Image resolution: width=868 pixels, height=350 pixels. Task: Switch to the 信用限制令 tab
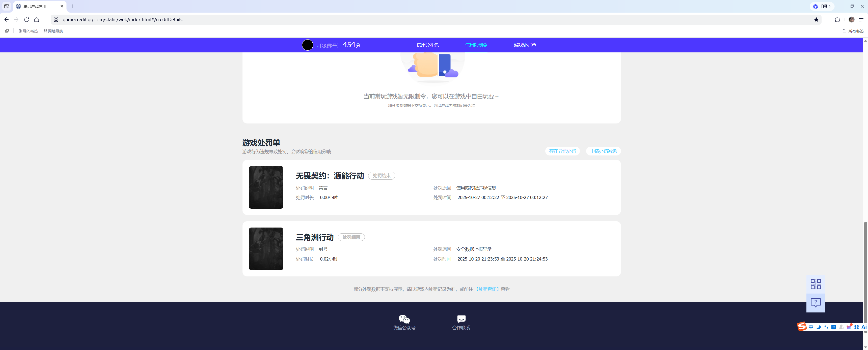pyautogui.click(x=476, y=45)
